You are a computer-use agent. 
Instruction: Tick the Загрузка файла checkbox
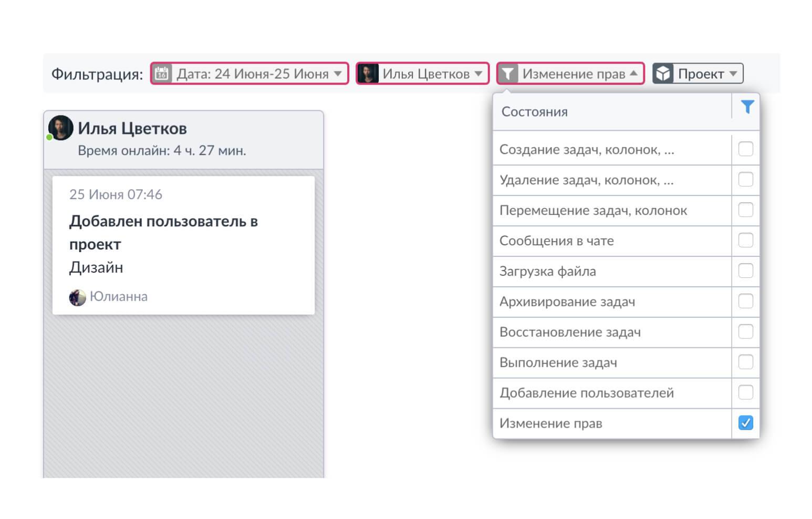[745, 271]
